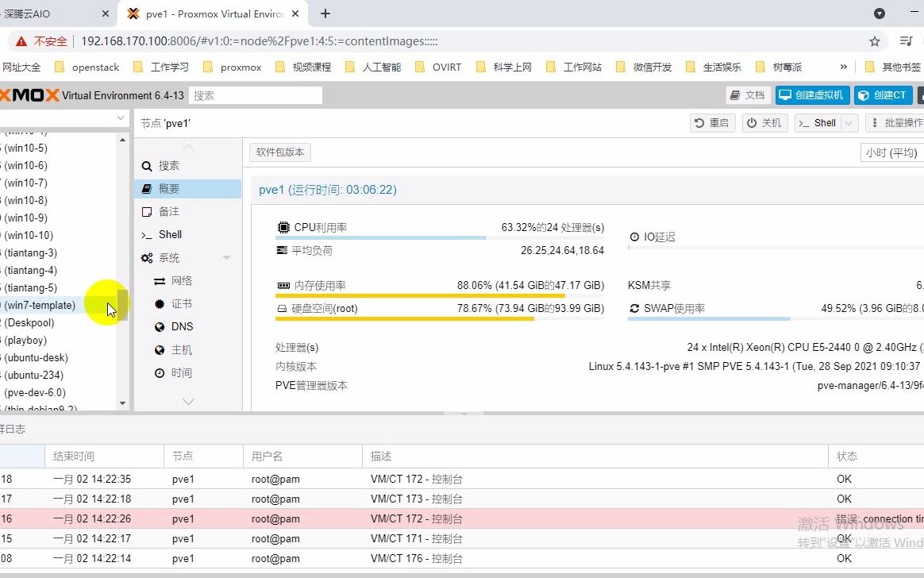Select win10-5 in the resource tree
The height and width of the screenshot is (578, 924).
click(x=26, y=148)
